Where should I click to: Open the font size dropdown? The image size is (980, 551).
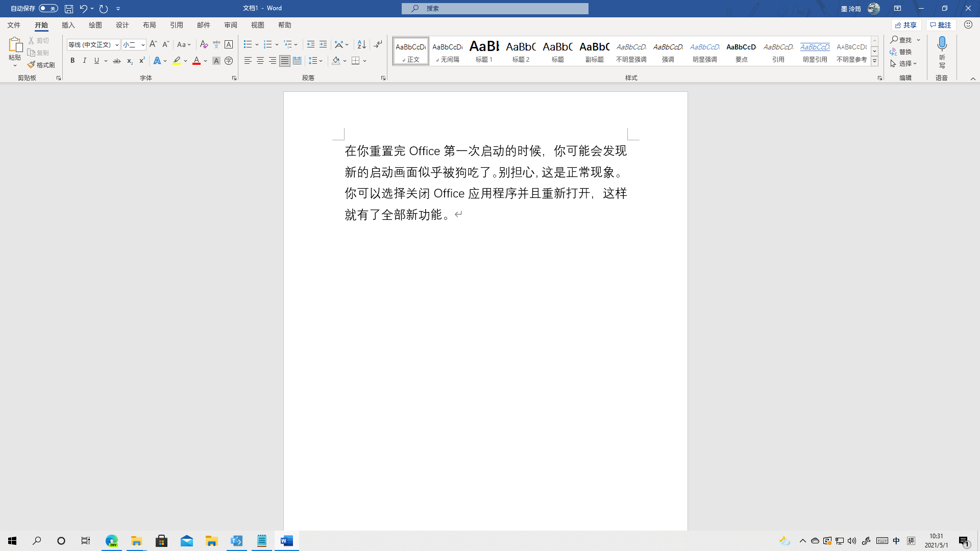143,45
